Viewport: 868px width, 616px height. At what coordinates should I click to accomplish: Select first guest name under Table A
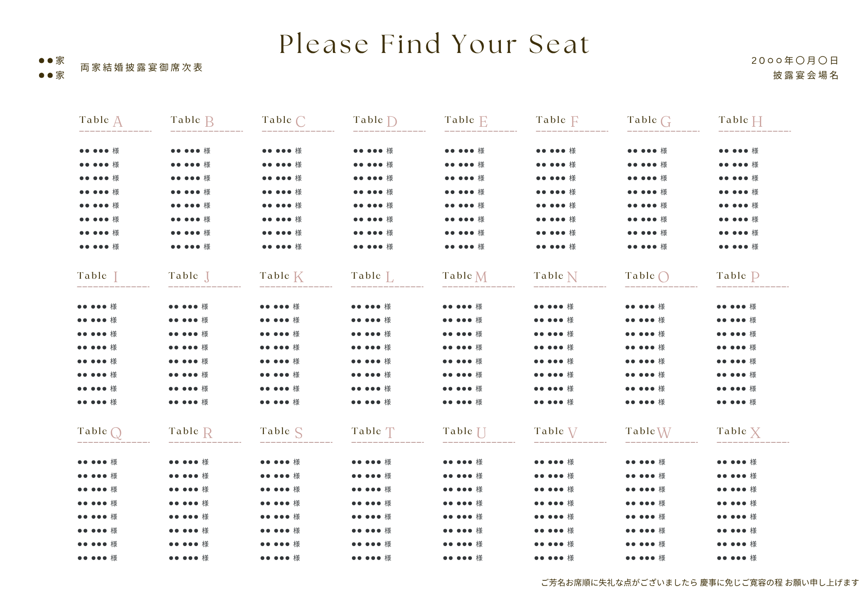tap(99, 151)
